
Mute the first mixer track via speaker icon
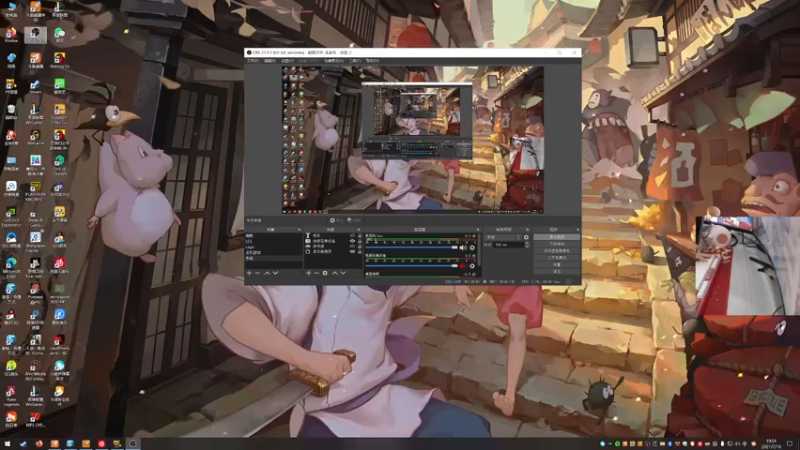coord(463,247)
